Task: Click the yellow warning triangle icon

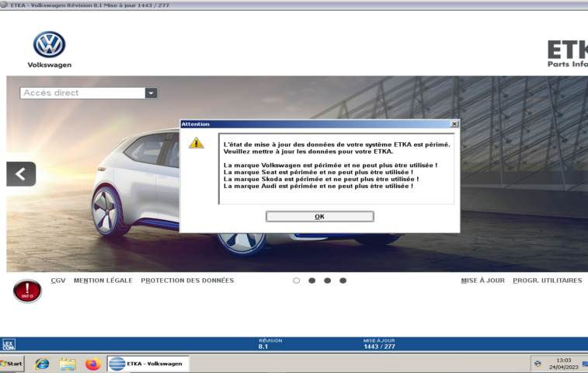Action: coord(196,143)
